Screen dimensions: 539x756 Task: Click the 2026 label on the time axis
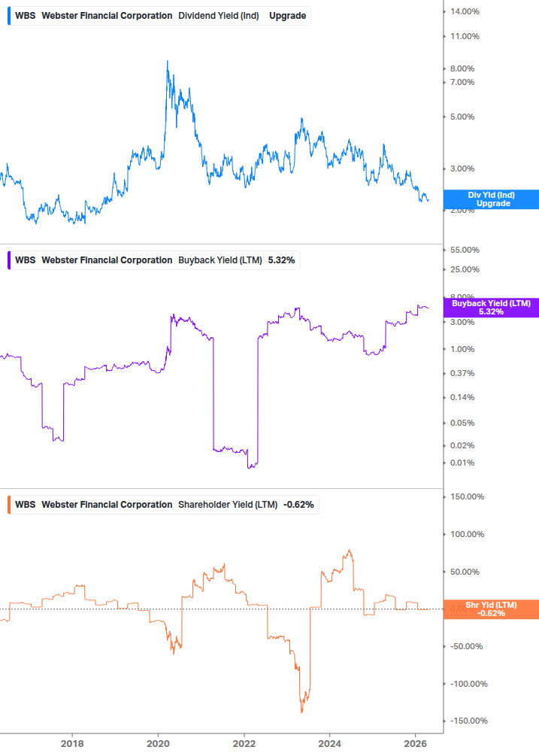(x=416, y=743)
